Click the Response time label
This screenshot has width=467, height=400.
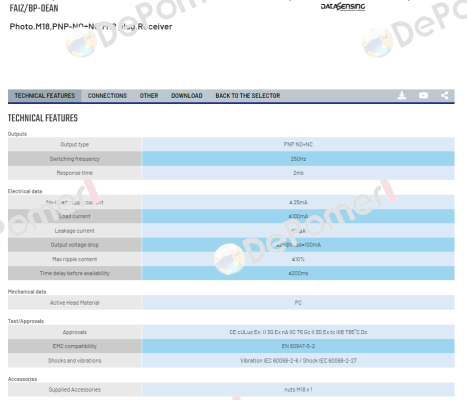75,173
